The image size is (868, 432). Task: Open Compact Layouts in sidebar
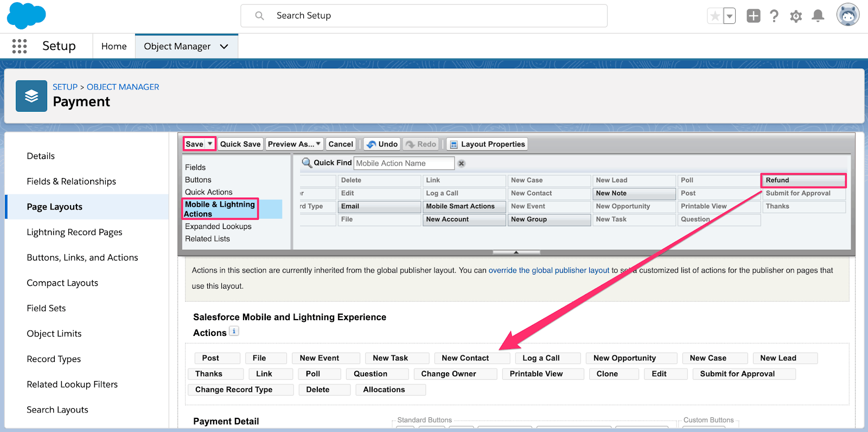point(62,283)
